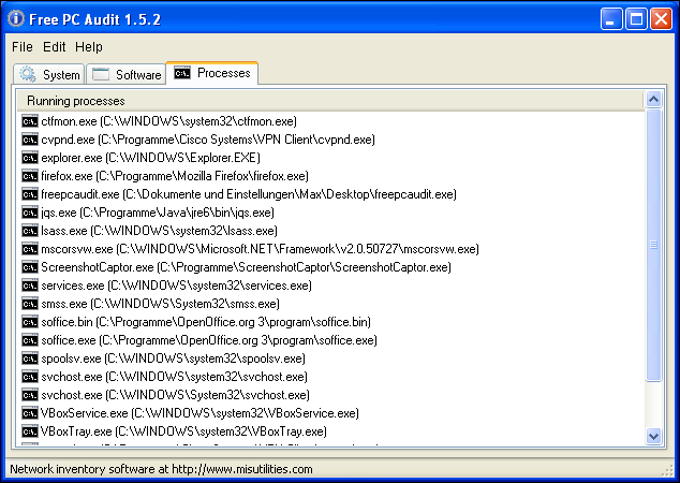Image resolution: width=680 pixels, height=483 pixels.
Task: Select the mscorsvw.exe .NET Framework text
Action: pyautogui.click(x=260, y=249)
